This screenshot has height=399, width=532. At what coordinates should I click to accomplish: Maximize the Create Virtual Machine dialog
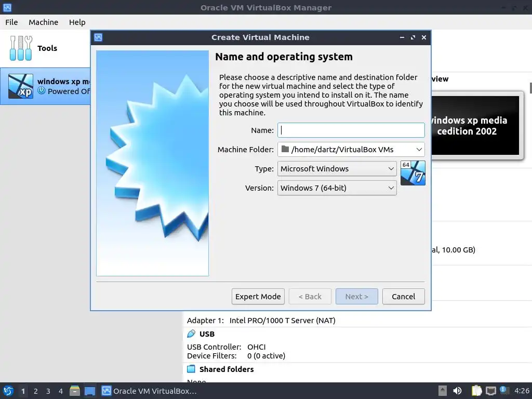point(413,37)
